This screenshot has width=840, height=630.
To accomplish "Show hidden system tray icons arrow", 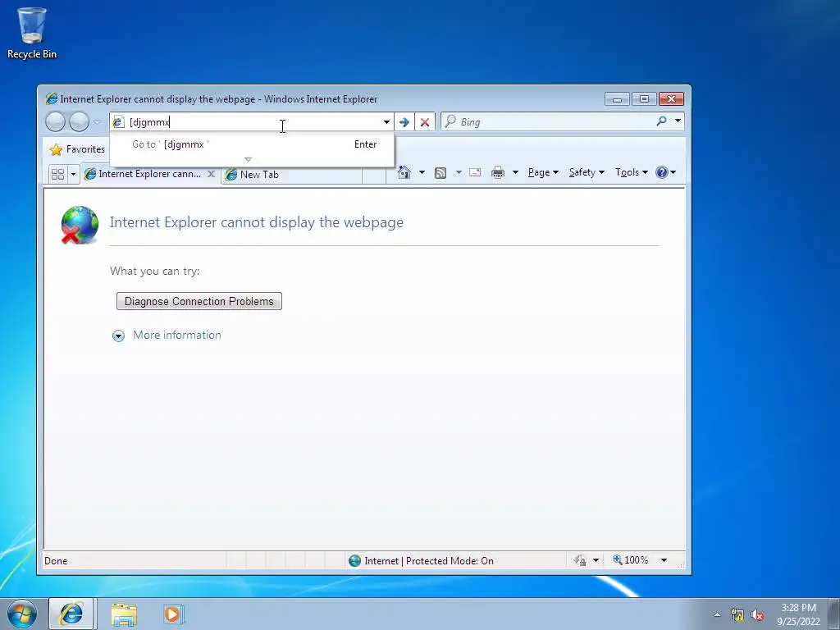I will (717, 614).
